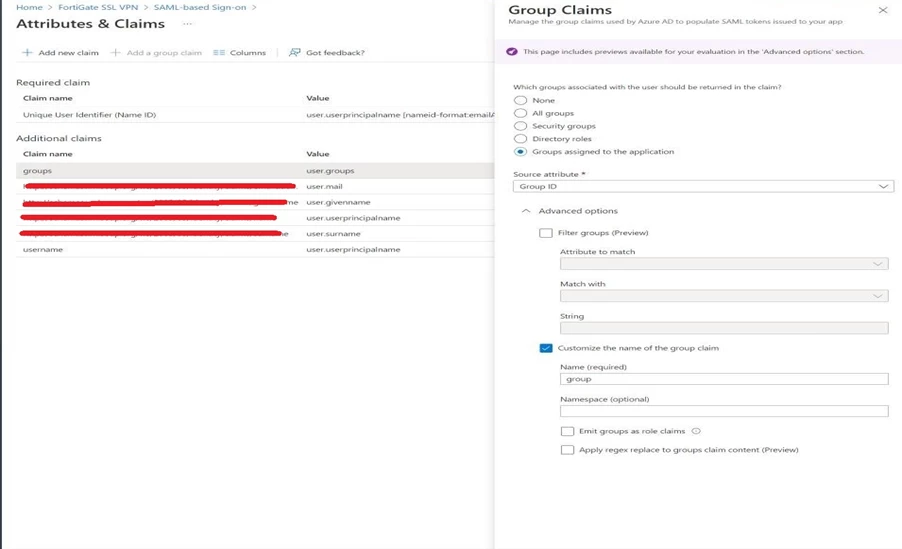Click info icon next to Emit groups as role claims

pyautogui.click(x=696, y=431)
